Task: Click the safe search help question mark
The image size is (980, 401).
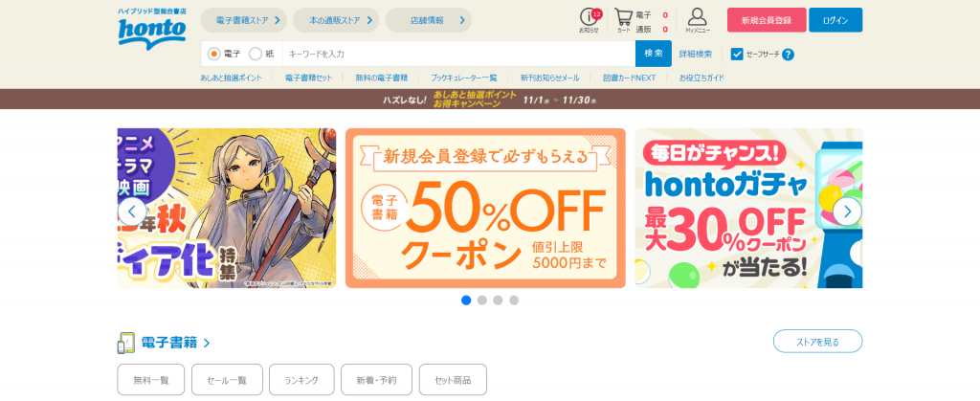Action: 789,55
